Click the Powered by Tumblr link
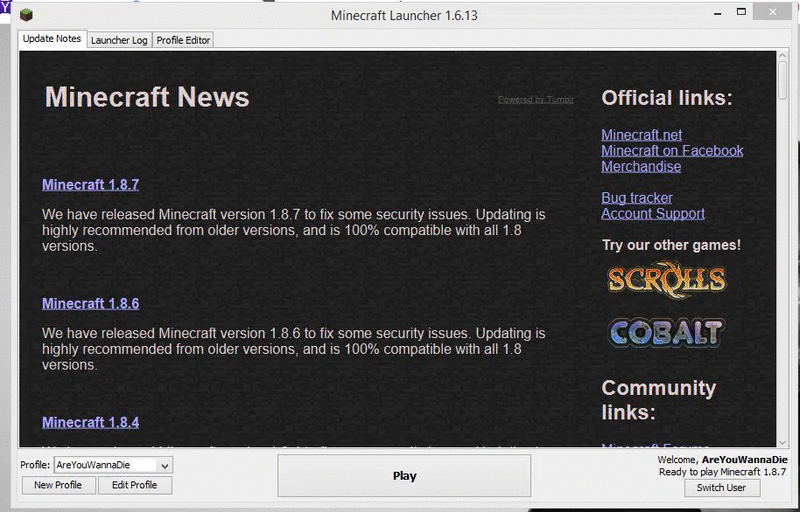Viewport: 800px width, 512px height. 536,99
